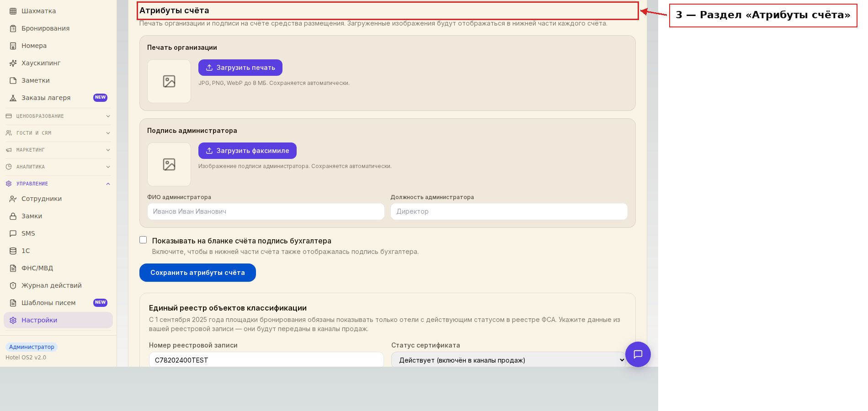
Task: Open Бронирования menu item
Action: click(x=58, y=28)
